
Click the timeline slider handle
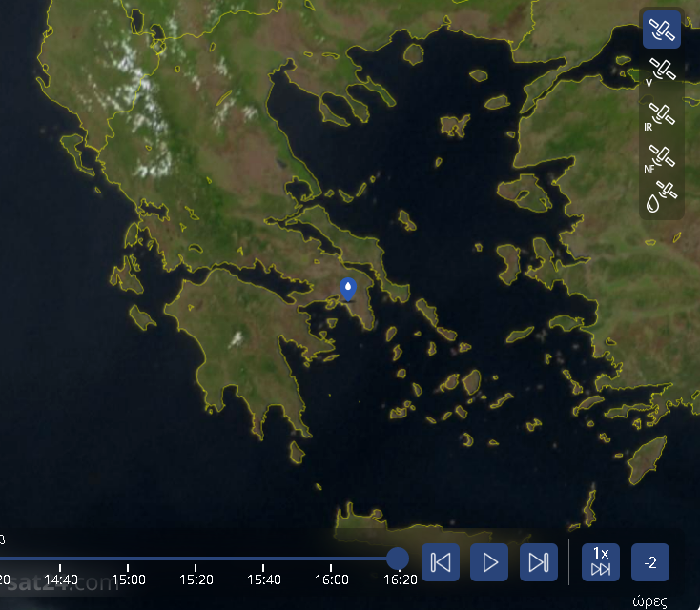coord(398,559)
